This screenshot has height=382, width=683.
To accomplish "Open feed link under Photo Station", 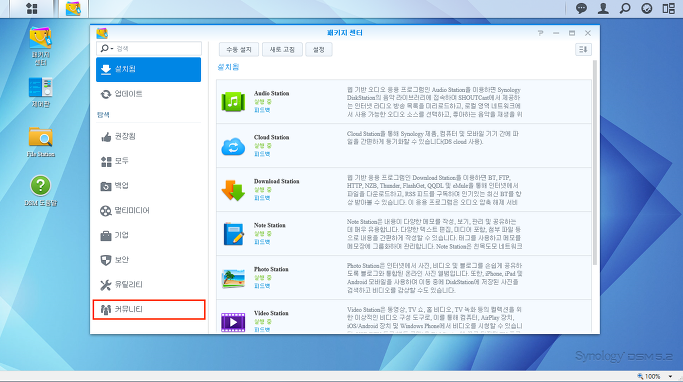I will 262,286.
